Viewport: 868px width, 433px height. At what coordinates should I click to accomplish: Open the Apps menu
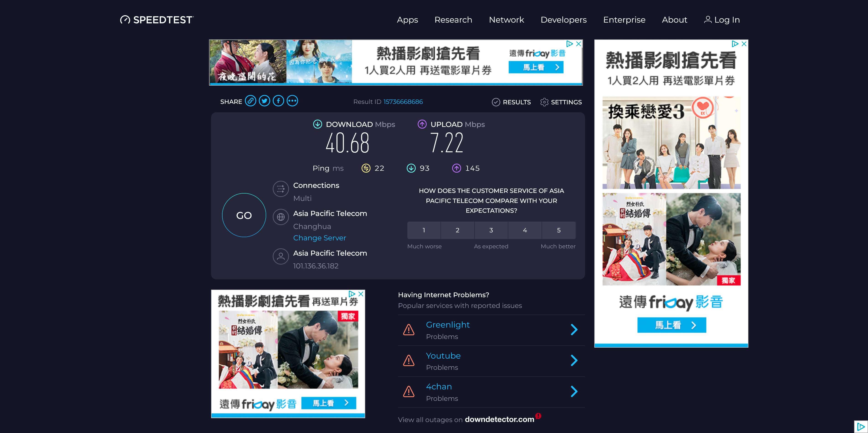point(407,20)
